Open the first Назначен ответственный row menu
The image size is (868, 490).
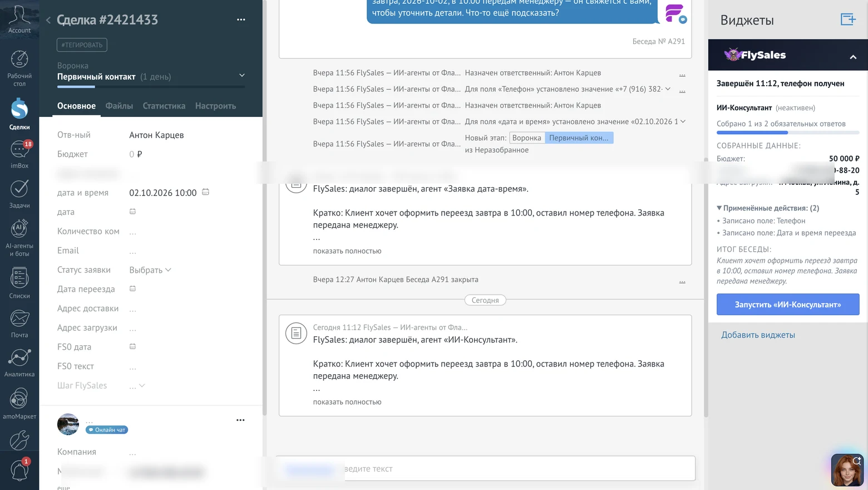(682, 74)
